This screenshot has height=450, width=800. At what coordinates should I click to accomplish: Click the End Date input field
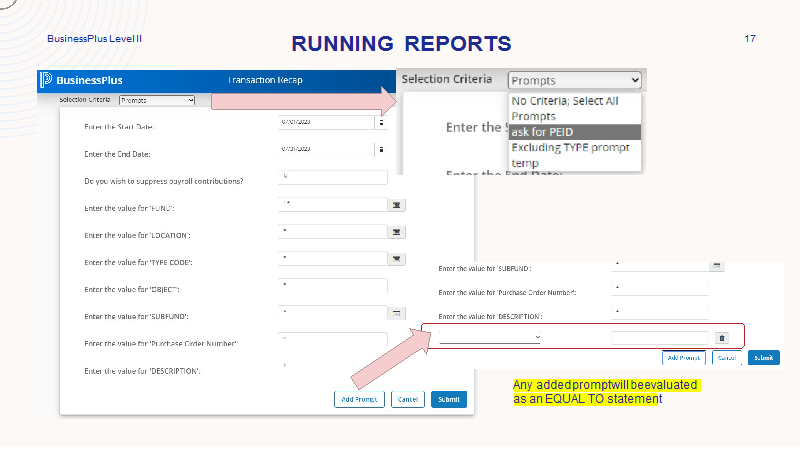tap(327, 149)
